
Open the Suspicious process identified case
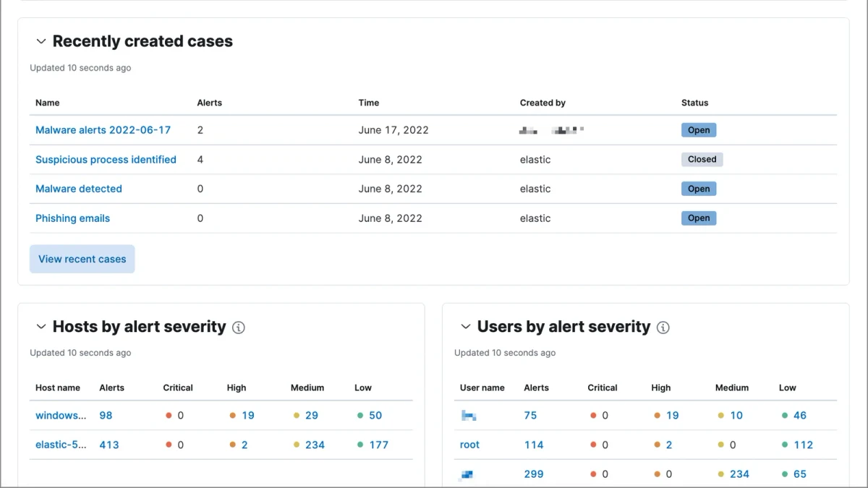tap(106, 160)
